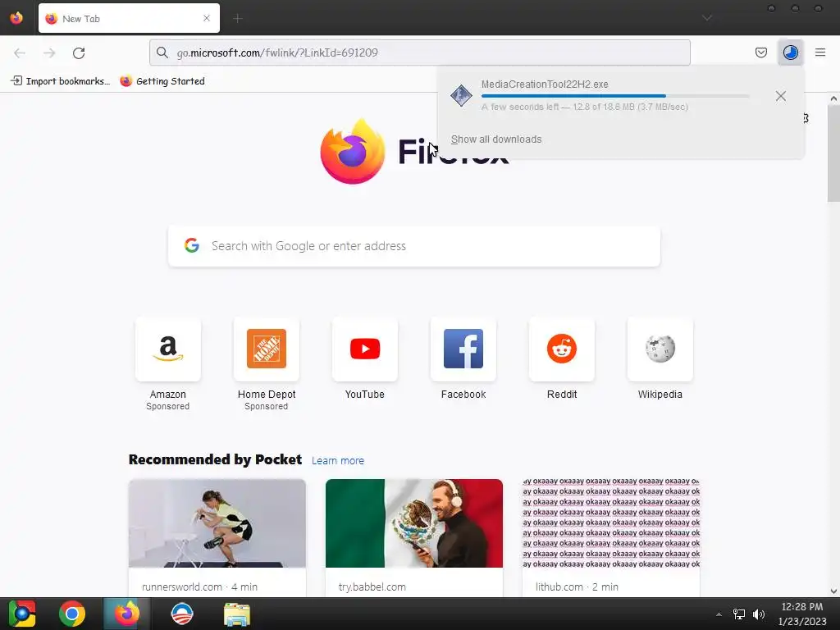Click the Firefox logo on the new tab page
The width and height of the screenshot is (840, 630).
[353, 152]
